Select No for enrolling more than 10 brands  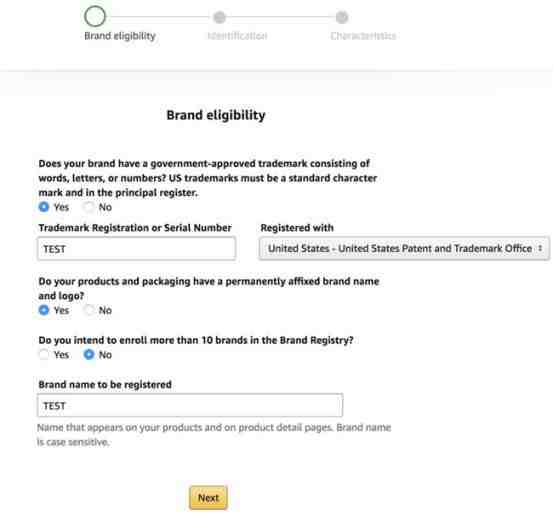click(x=88, y=354)
